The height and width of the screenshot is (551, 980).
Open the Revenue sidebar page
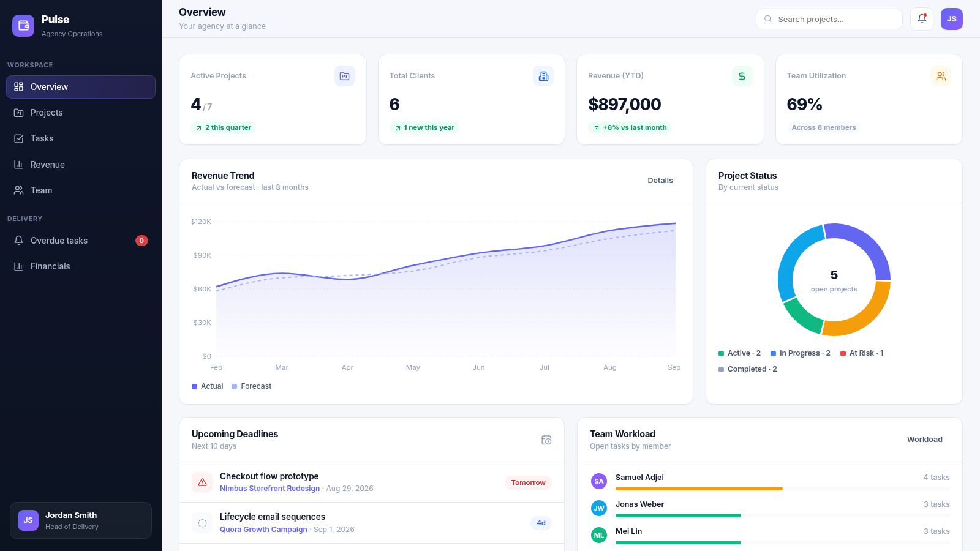[81, 165]
